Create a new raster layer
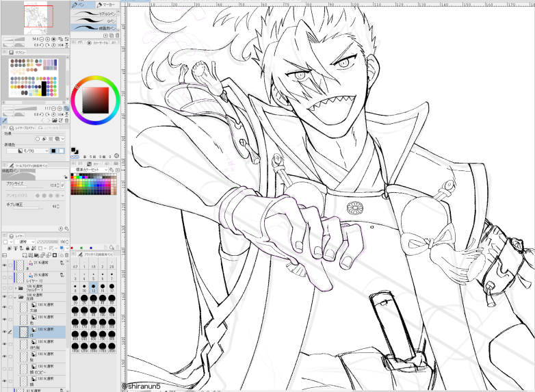The height and width of the screenshot is (392, 535). (x=25, y=255)
